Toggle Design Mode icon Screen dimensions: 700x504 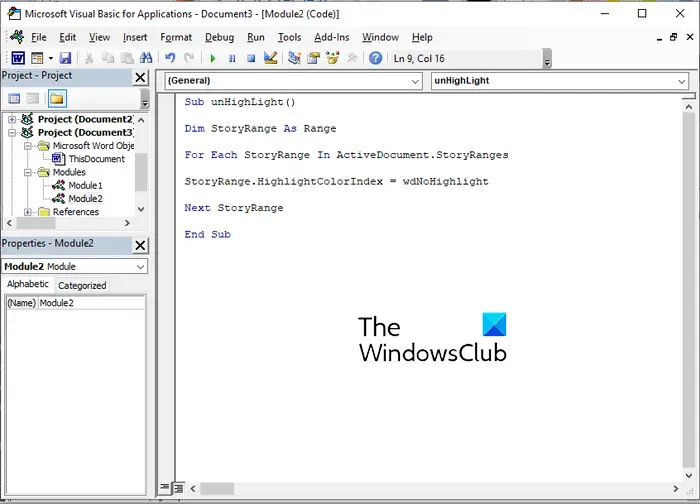click(271, 58)
